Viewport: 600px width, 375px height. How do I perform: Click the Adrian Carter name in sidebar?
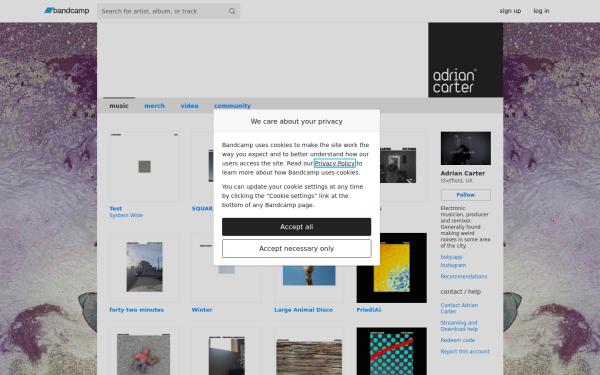tap(463, 173)
